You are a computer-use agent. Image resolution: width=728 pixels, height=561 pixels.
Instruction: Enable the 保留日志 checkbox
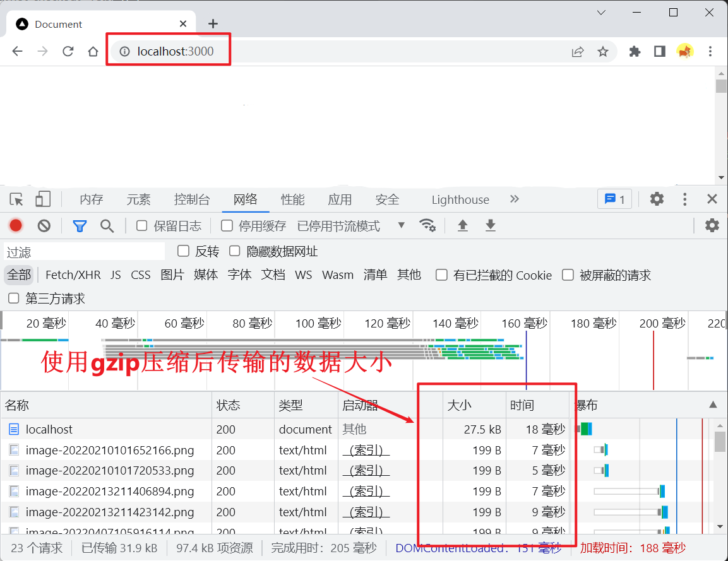pyautogui.click(x=142, y=225)
